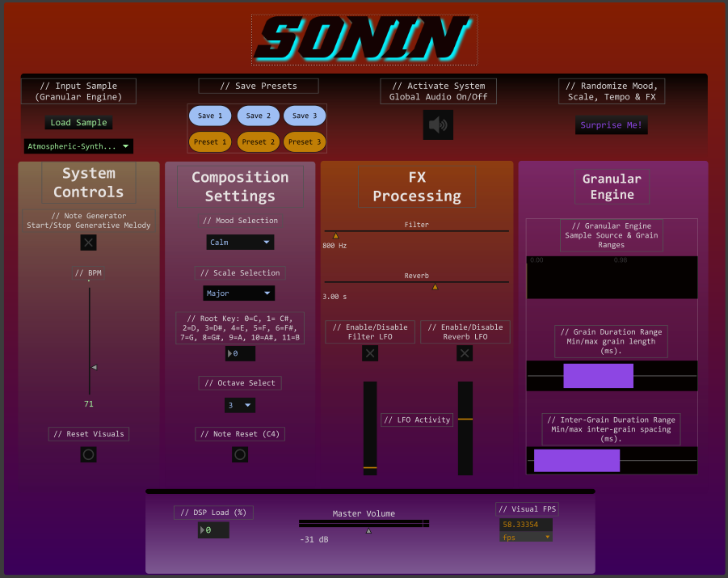Click the FX Processing panel title

[417, 186]
